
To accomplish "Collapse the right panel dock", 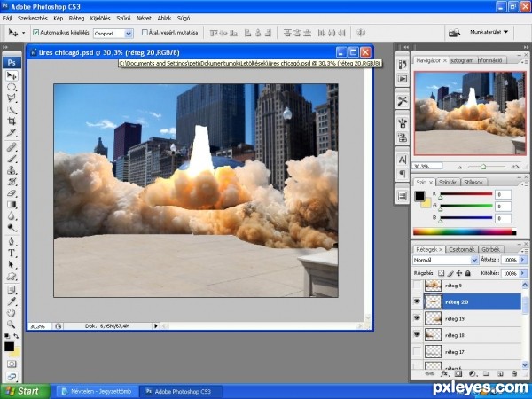I will click(526, 47).
